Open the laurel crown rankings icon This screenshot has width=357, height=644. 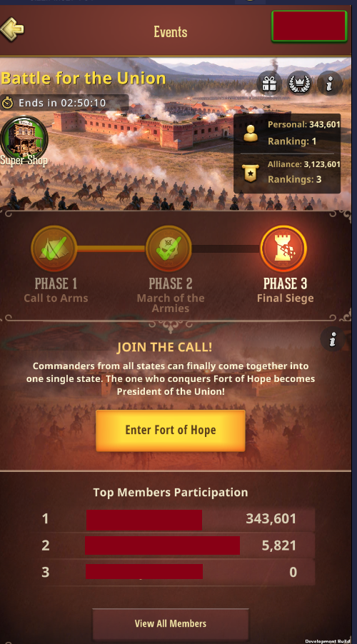(299, 84)
